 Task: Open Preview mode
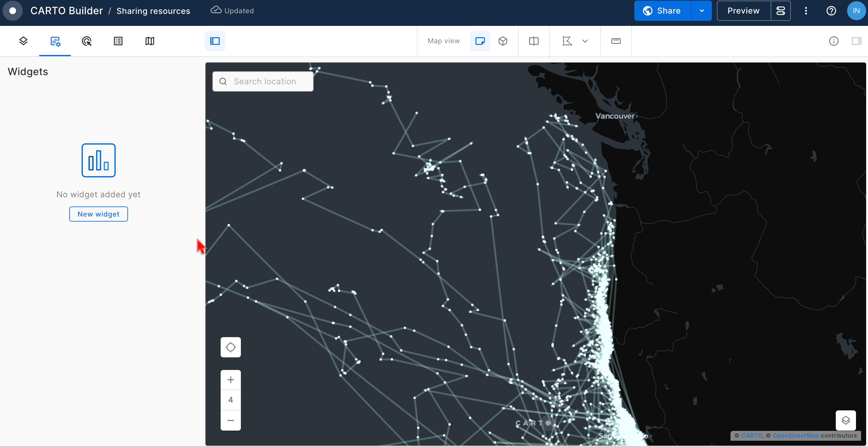[743, 11]
